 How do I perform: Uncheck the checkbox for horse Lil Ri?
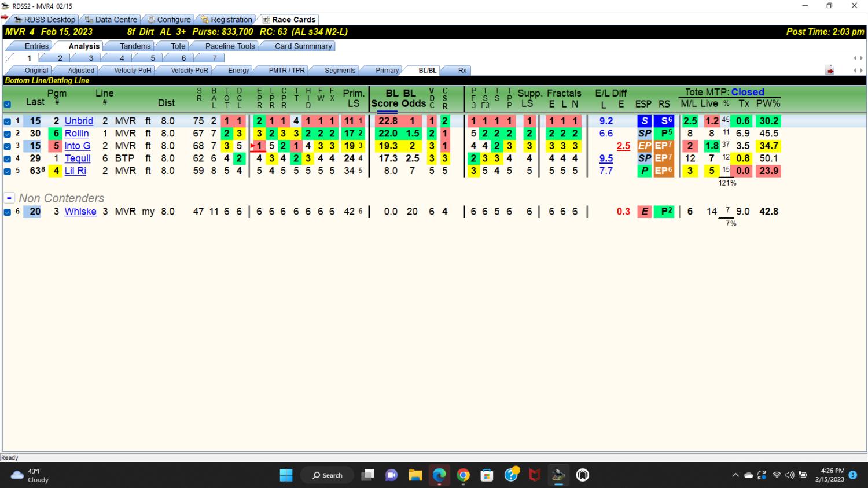click(8, 171)
